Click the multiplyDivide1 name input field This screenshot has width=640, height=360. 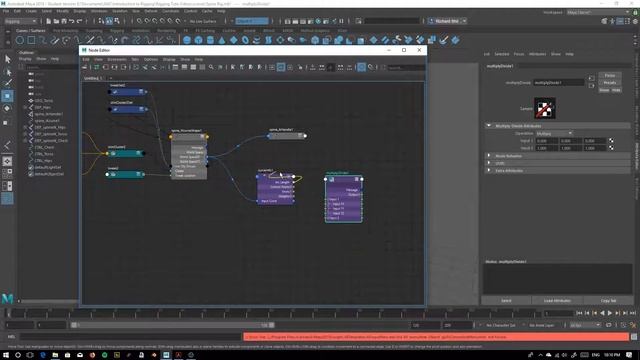pos(559,82)
